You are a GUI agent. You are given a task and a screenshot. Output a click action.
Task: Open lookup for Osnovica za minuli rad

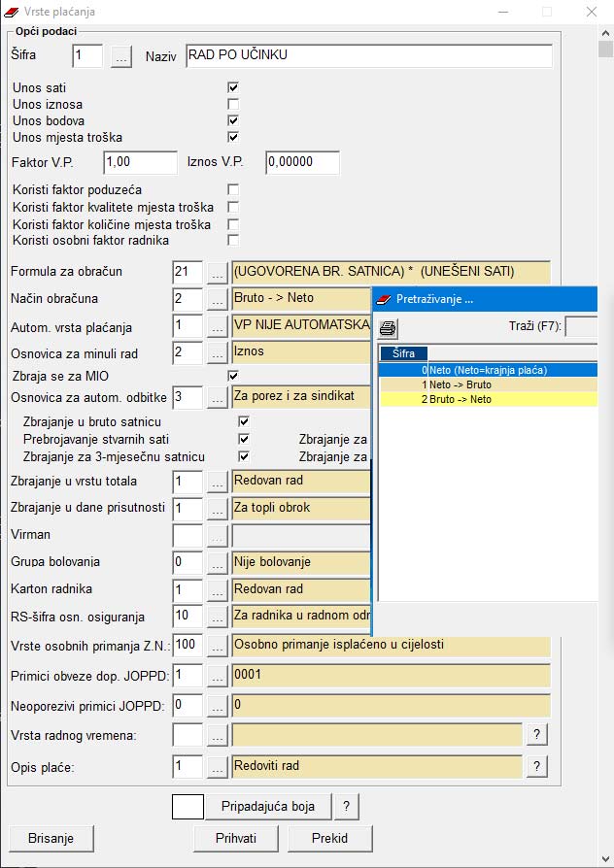pos(218,353)
